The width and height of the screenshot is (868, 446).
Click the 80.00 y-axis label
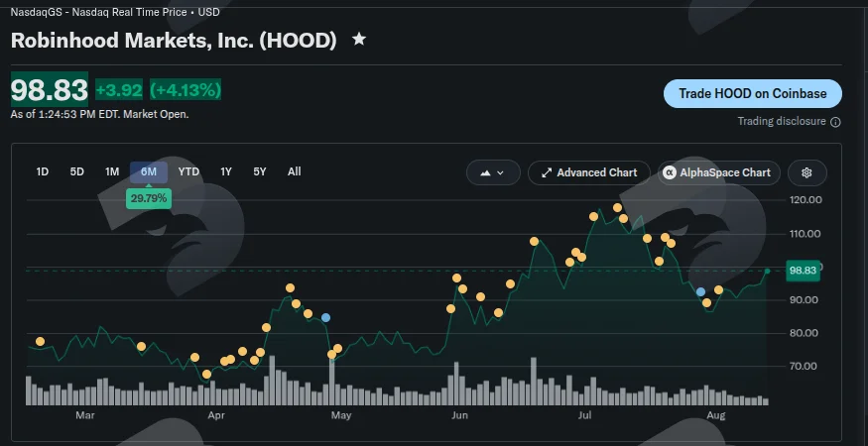(805, 333)
